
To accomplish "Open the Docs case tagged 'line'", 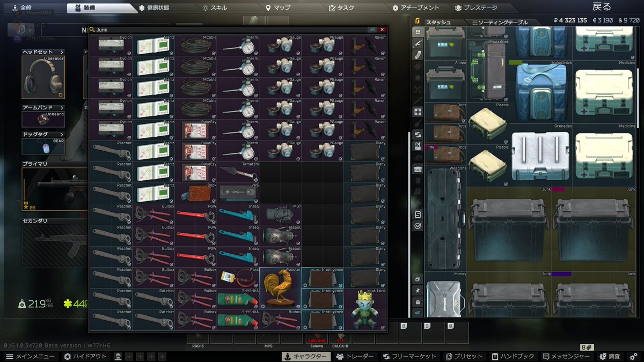I will 445,156.
